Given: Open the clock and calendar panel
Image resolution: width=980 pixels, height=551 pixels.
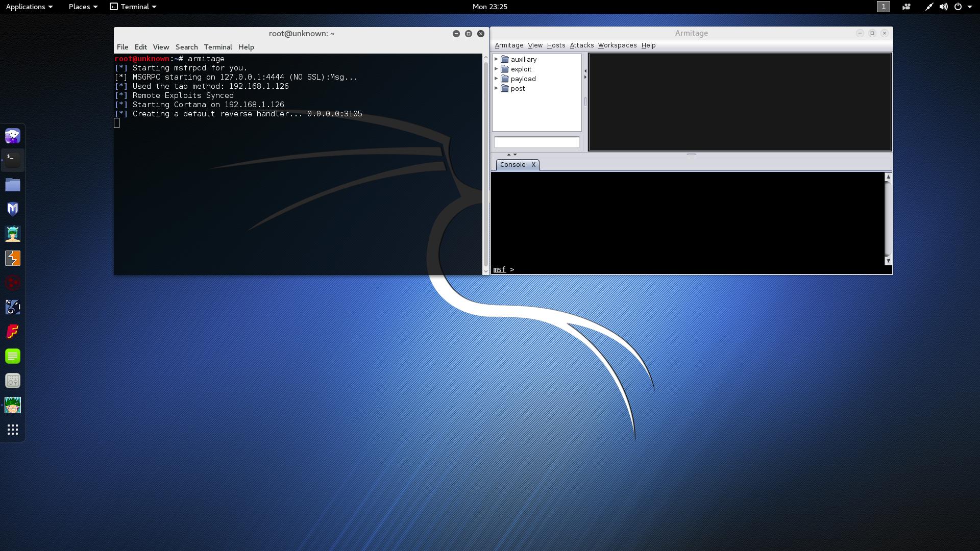Looking at the screenshot, I should (489, 7).
